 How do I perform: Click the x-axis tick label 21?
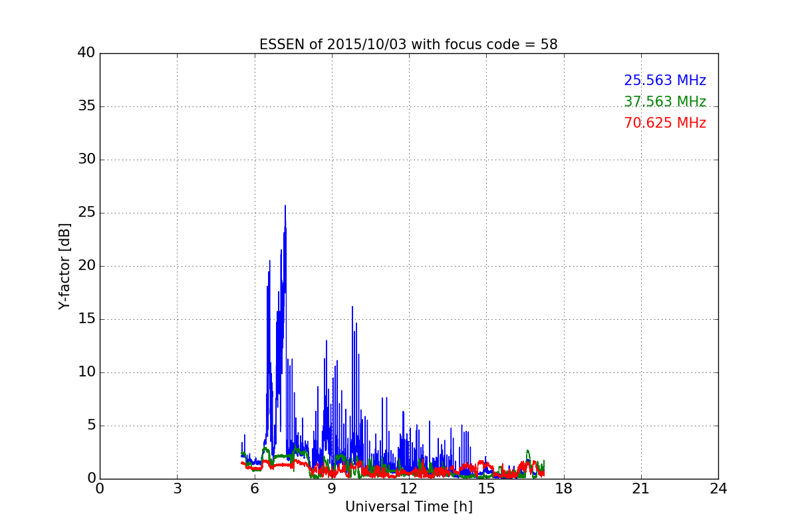coord(641,488)
